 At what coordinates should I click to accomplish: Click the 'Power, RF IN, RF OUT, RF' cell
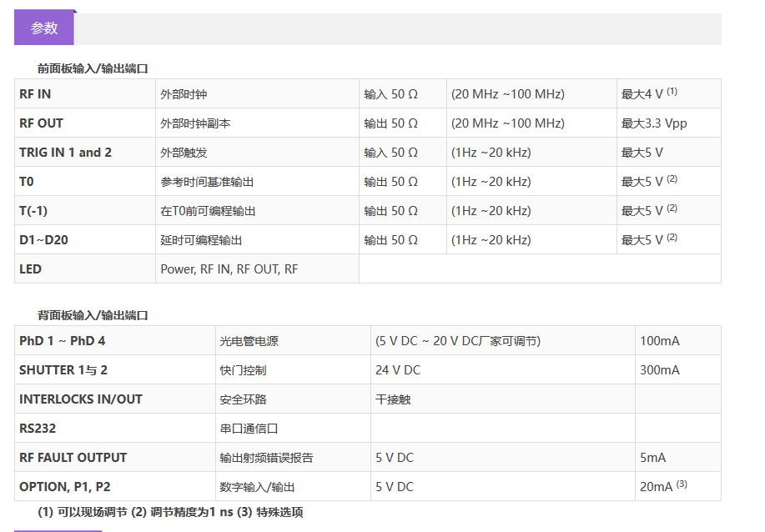[229, 269]
